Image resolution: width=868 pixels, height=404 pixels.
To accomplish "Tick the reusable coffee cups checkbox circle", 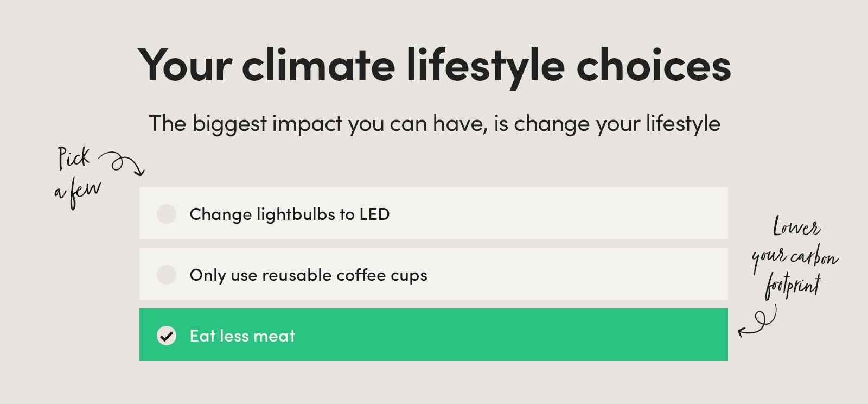I will click(167, 275).
